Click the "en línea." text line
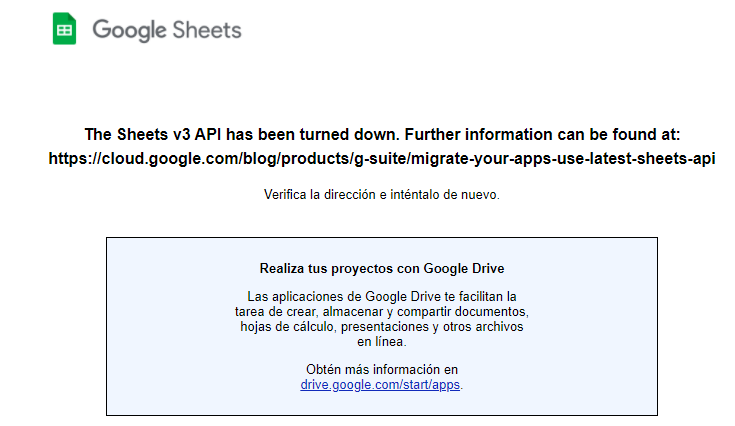The height and width of the screenshot is (426, 735). click(x=382, y=342)
